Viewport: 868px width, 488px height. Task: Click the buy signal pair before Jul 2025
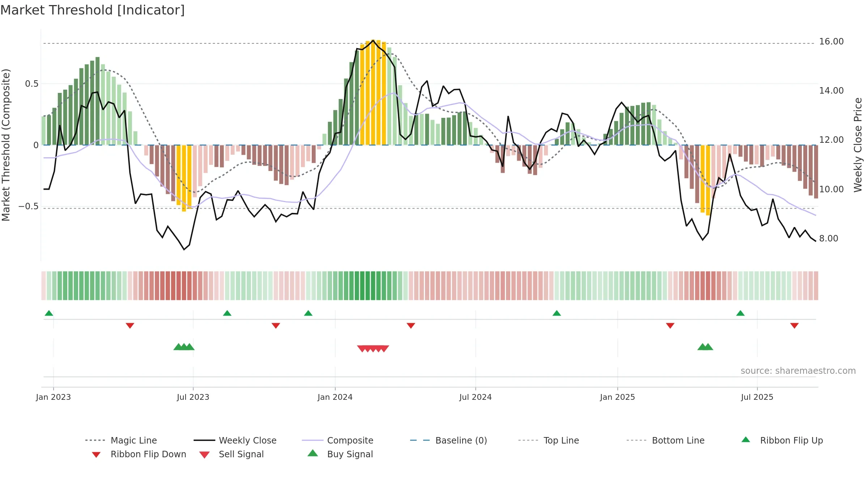[705, 347]
